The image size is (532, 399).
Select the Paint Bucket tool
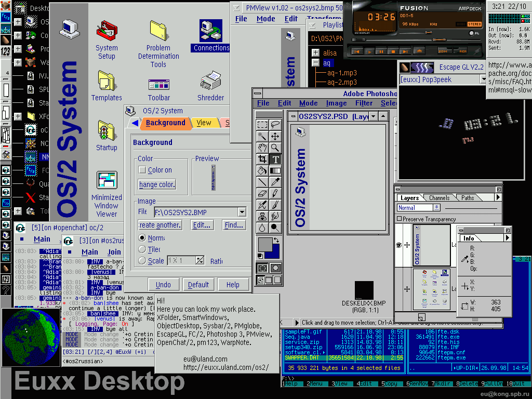262,170
